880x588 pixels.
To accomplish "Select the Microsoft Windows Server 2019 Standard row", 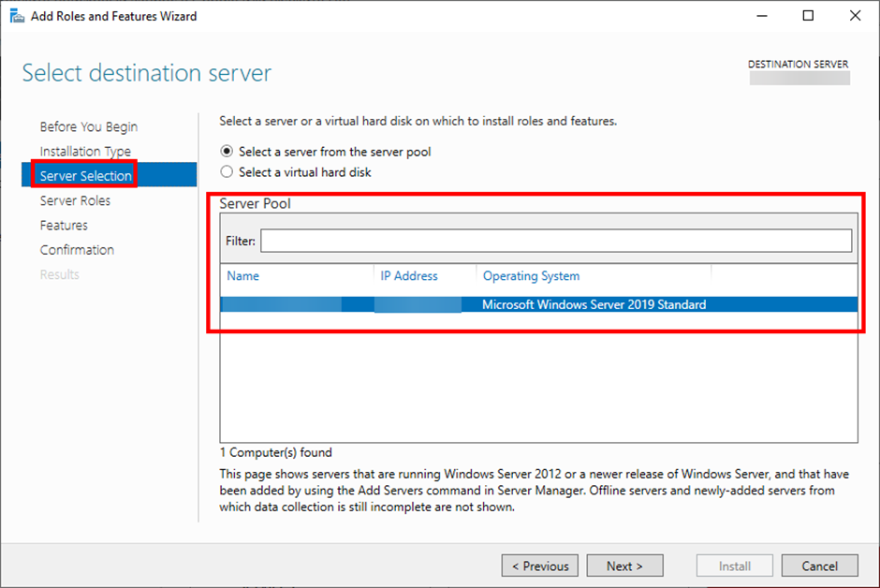I will [539, 304].
